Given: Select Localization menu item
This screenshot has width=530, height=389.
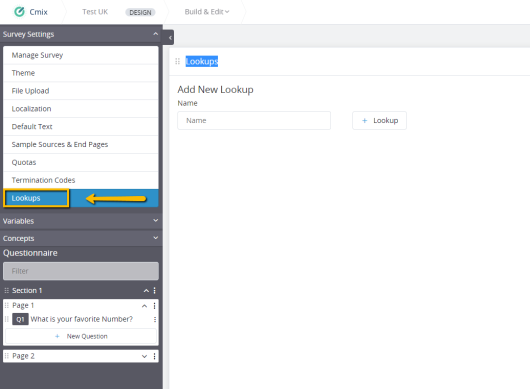Looking at the screenshot, I should point(81,109).
